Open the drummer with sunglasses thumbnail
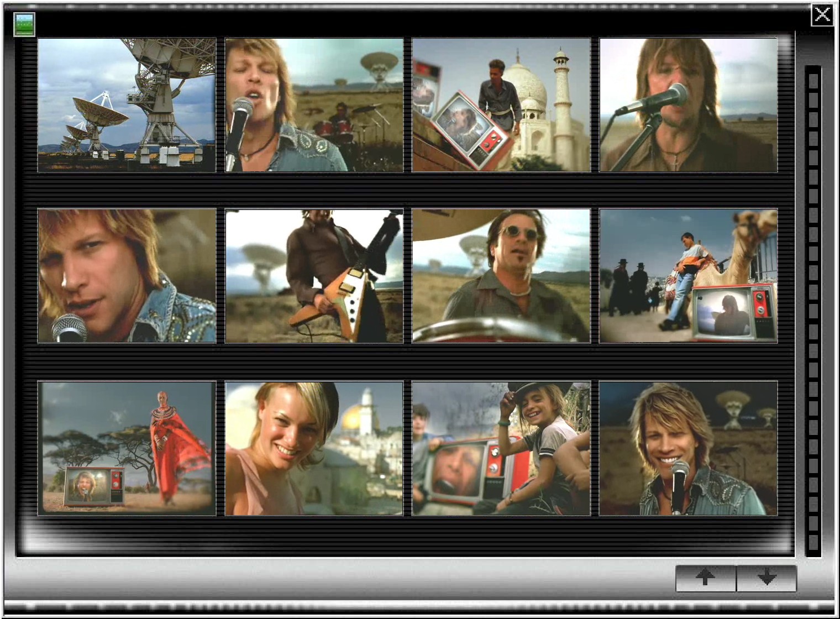840x619 pixels. pos(501,276)
